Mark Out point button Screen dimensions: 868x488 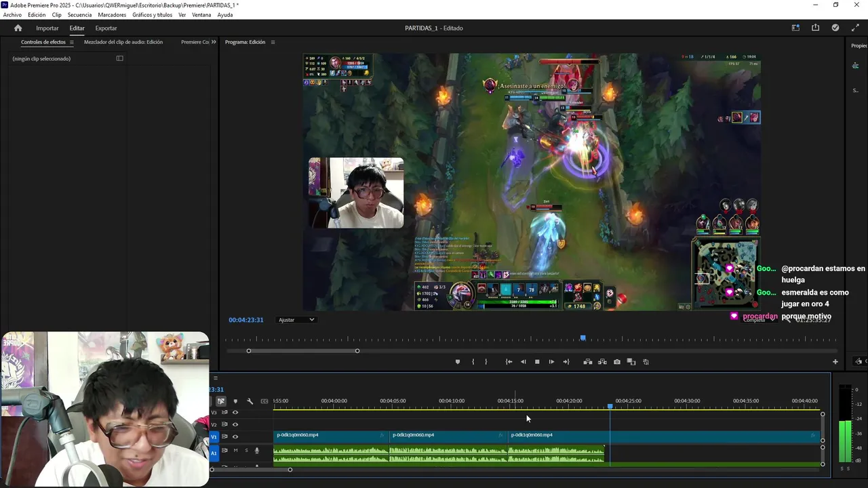(x=486, y=362)
